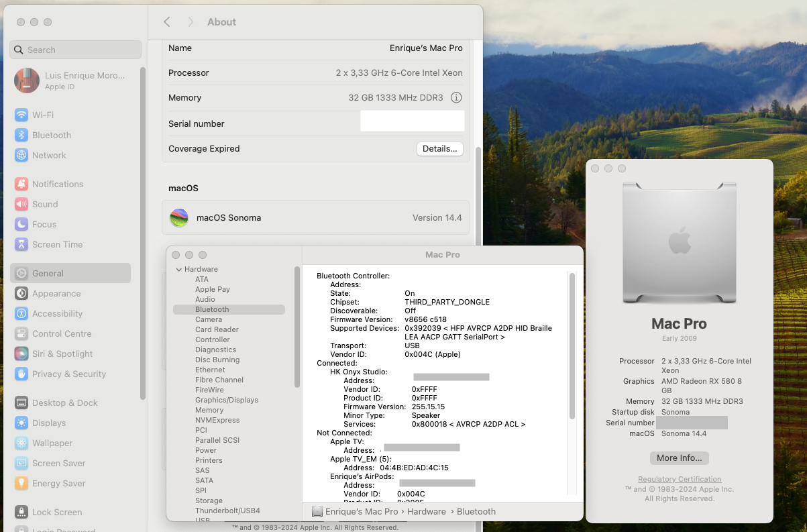The width and height of the screenshot is (807, 532).
Task: Select Graphics/Displays in Hardware list
Action: 227,400
